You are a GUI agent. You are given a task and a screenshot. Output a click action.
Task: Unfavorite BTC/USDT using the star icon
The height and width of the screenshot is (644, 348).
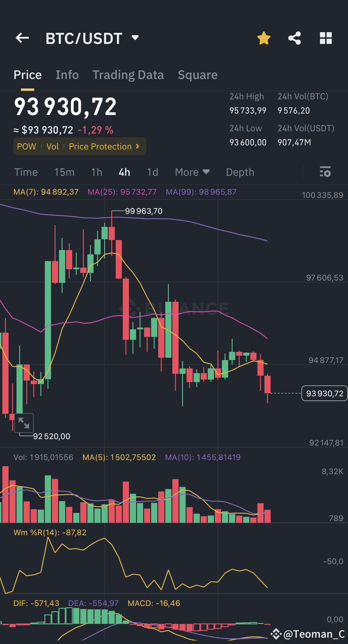point(264,38)
